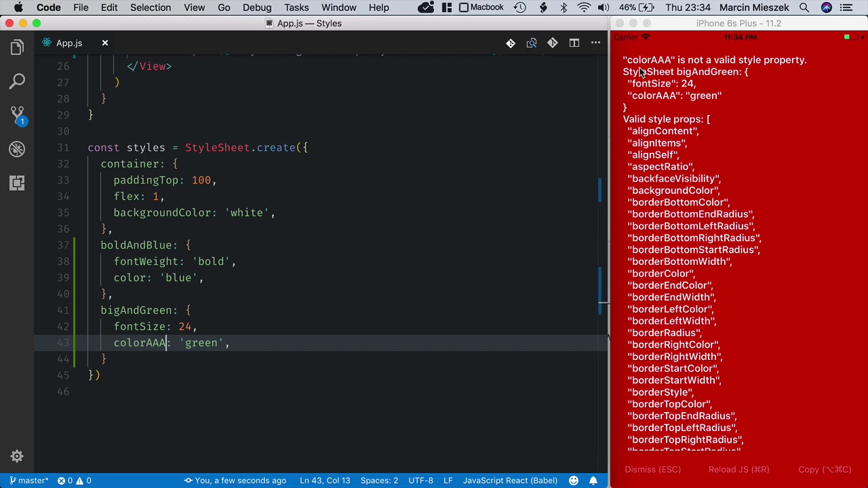Screen dimensions: 868x488
Task: Open the volume control in the menu bar
Action: (x=604, y=7)
